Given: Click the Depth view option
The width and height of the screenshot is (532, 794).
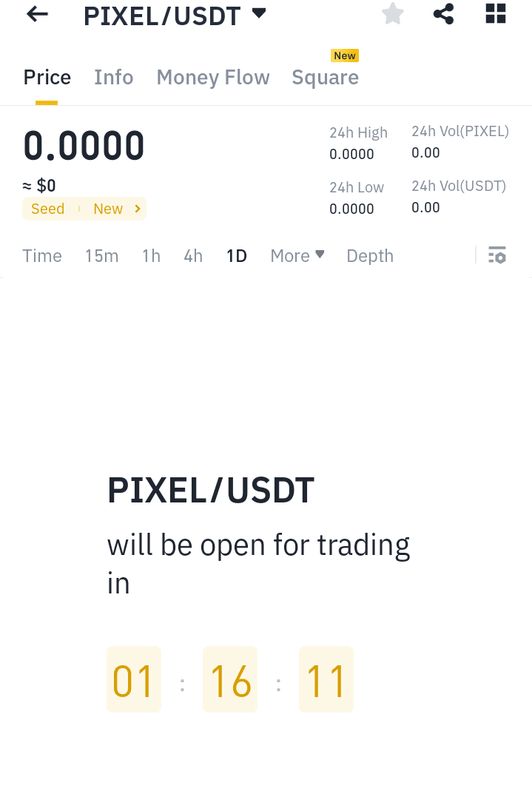Looking at the screenshot, I should (x=369, y=255).
